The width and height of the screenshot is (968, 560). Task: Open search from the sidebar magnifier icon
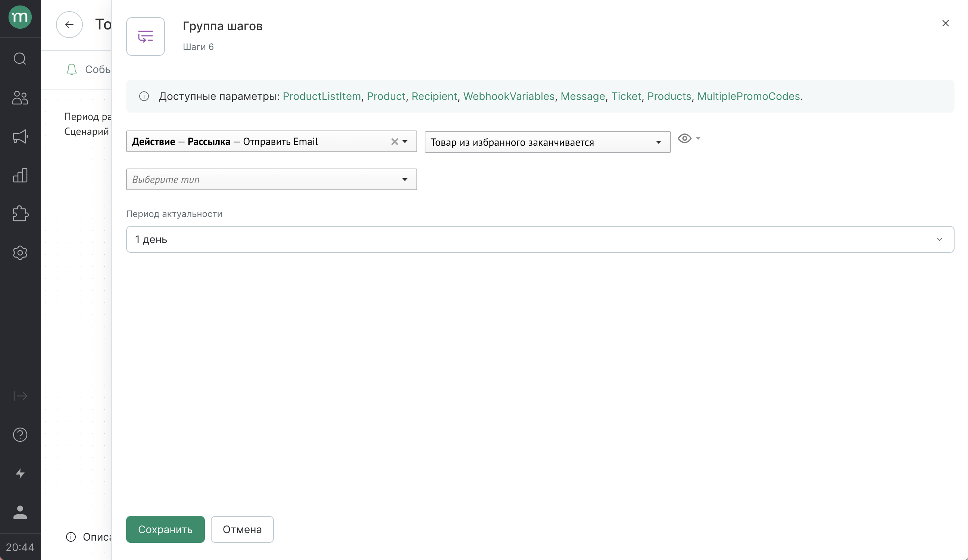tap(20, 59)
